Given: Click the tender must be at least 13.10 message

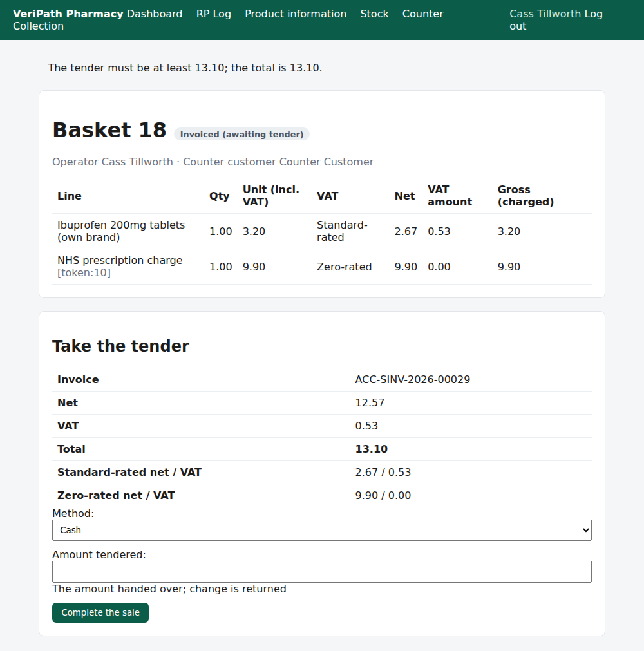Looking at the screenshot, I should [x=185, y=68].
